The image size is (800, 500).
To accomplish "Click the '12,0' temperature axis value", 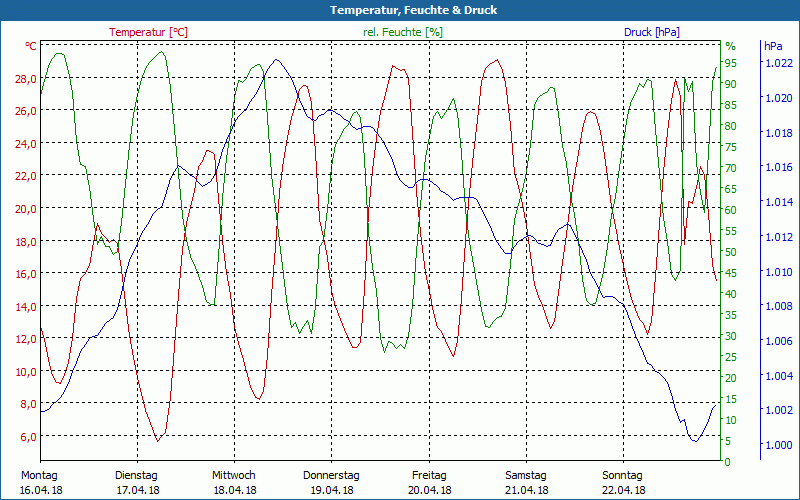I will (x=26, y=339).
